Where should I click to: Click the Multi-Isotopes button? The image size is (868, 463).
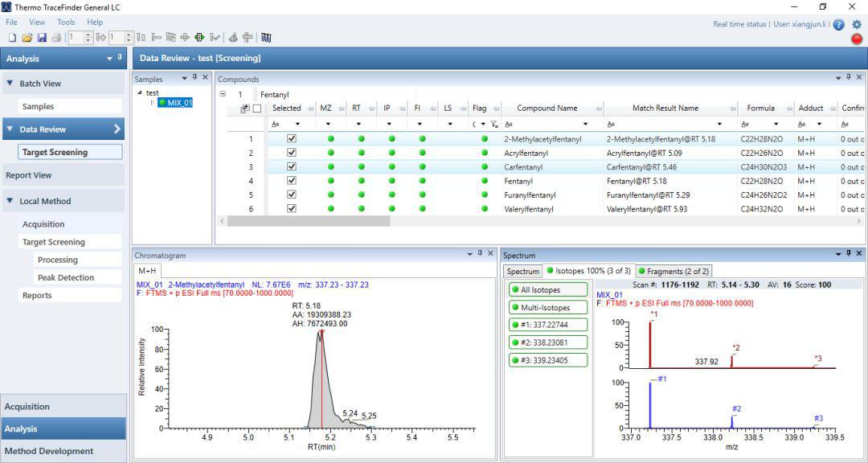(x=547, y=307)
